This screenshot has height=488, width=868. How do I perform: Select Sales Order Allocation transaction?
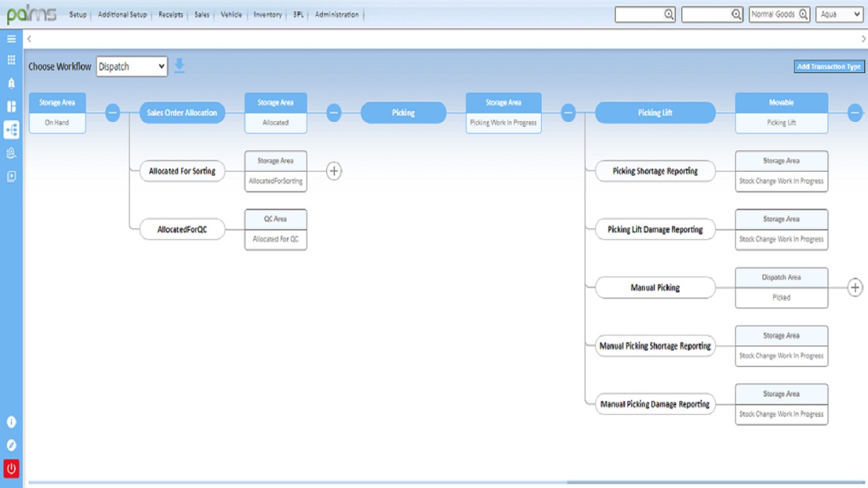pyautogui.click(x=182, y=113)
